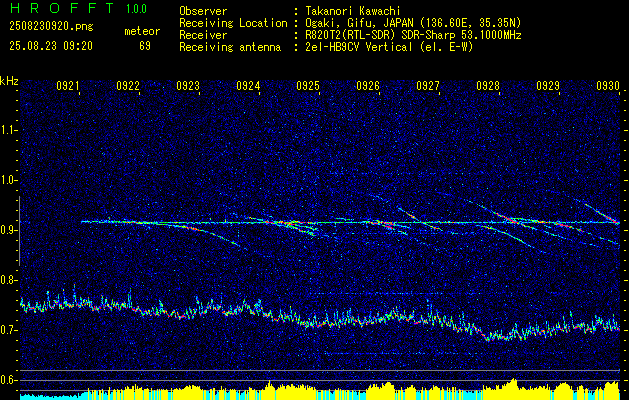Viewport: 629px width, 400px height.
Task: Click the meteor count 69
Action: (145, 46)
